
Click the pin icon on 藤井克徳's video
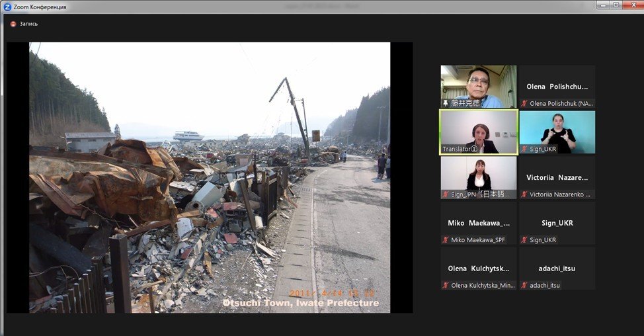(x=446, y=103)
